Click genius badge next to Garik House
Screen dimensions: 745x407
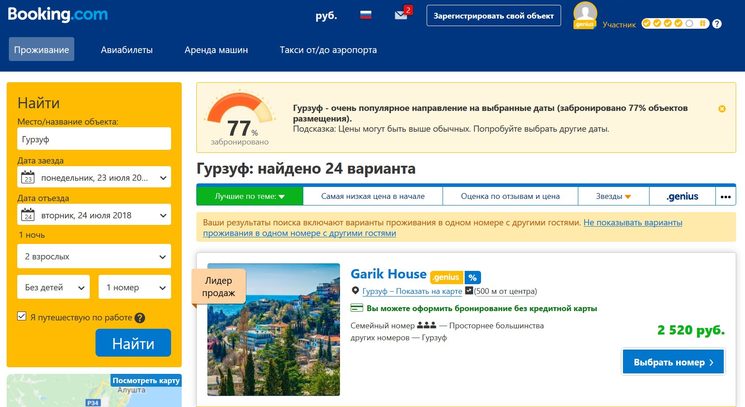(x=446, y=277)
